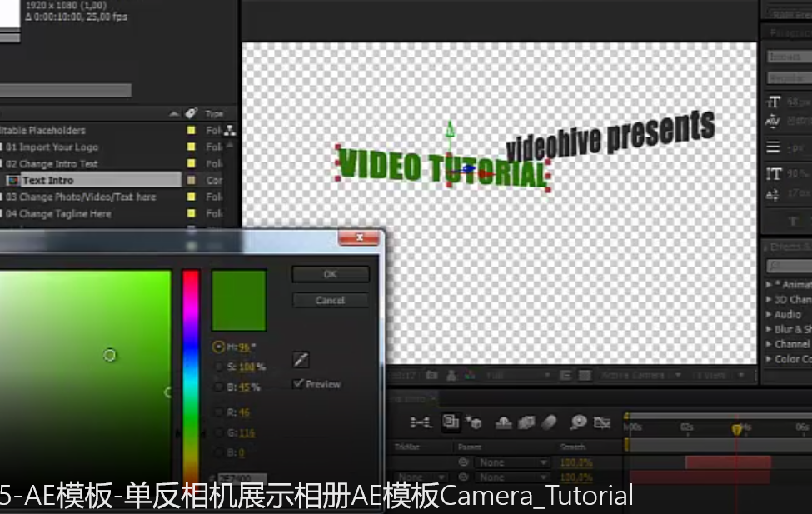This screenshot has width=812, height=514.
Task: Open the Parent None dropdown in the lower layer row
Action: (511, 477)
